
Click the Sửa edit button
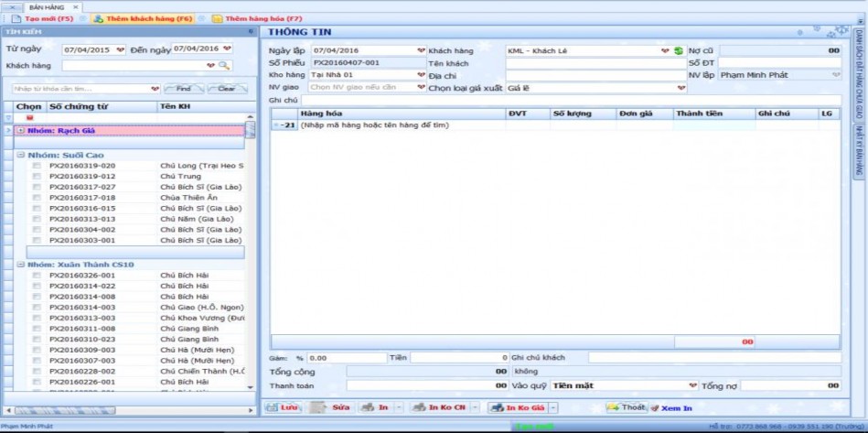tap(335, 407)
